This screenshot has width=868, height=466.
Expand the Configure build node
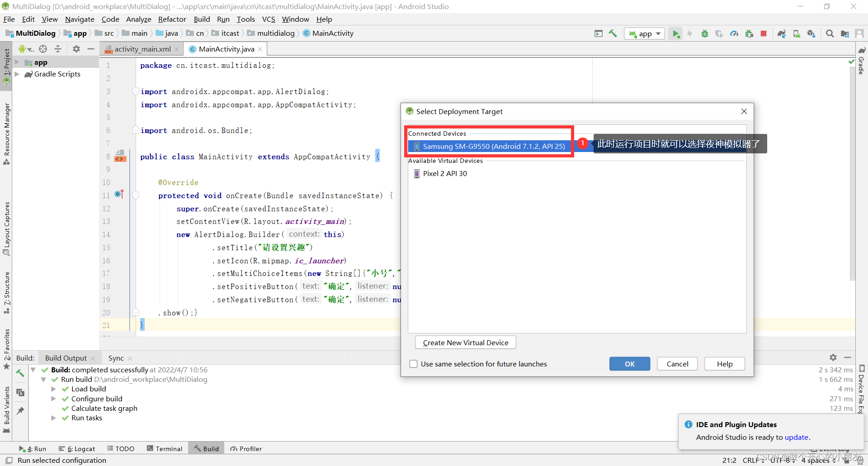tap(53, 399)
